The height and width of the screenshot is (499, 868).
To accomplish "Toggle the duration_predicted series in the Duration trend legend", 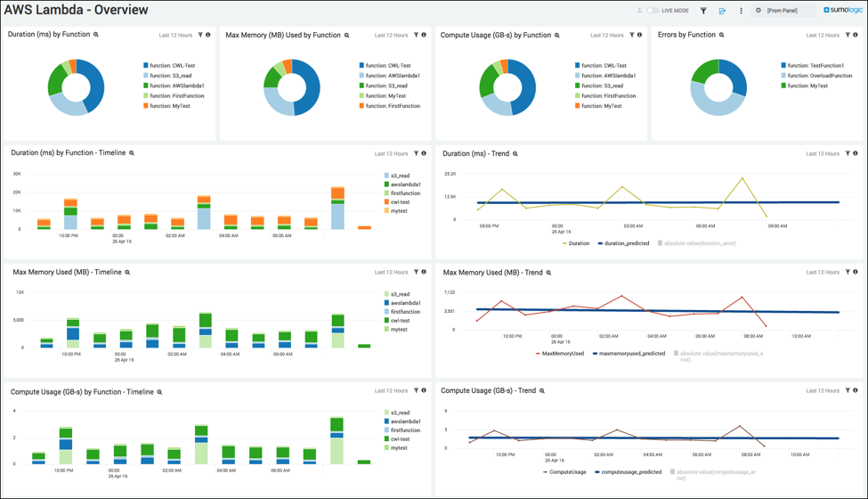I will [623, 243].
